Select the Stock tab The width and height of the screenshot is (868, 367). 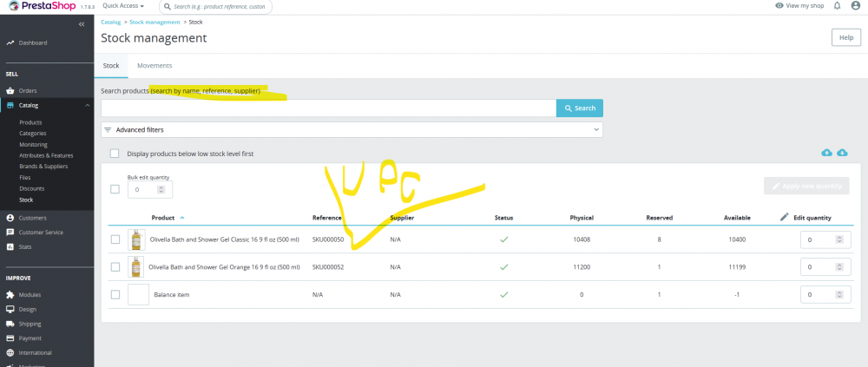[111, 65]
